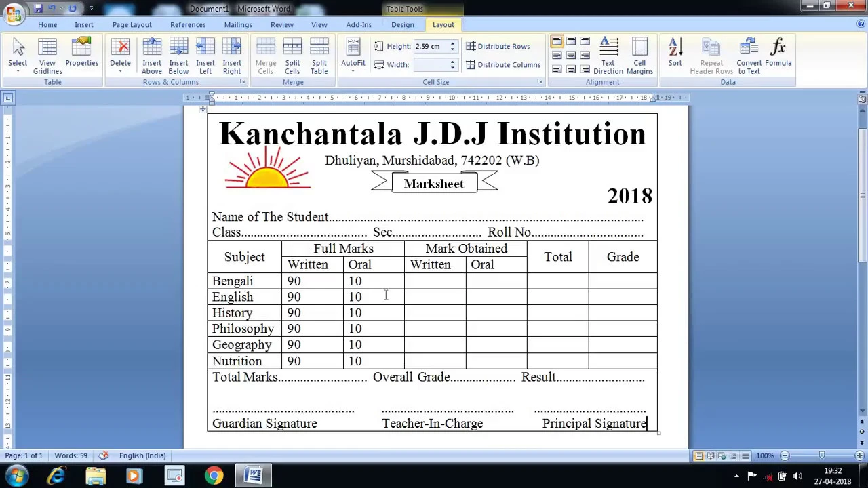Open the References tab
This screenshot has width=868, height=488.
tap(188, 24)
